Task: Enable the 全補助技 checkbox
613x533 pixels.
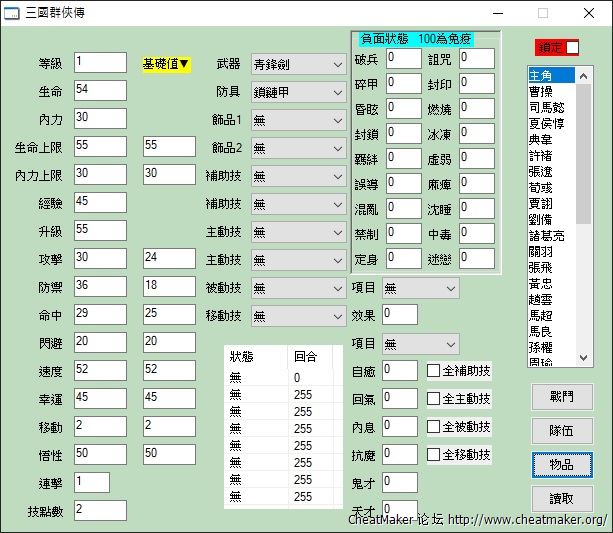Action: point(433,370)
